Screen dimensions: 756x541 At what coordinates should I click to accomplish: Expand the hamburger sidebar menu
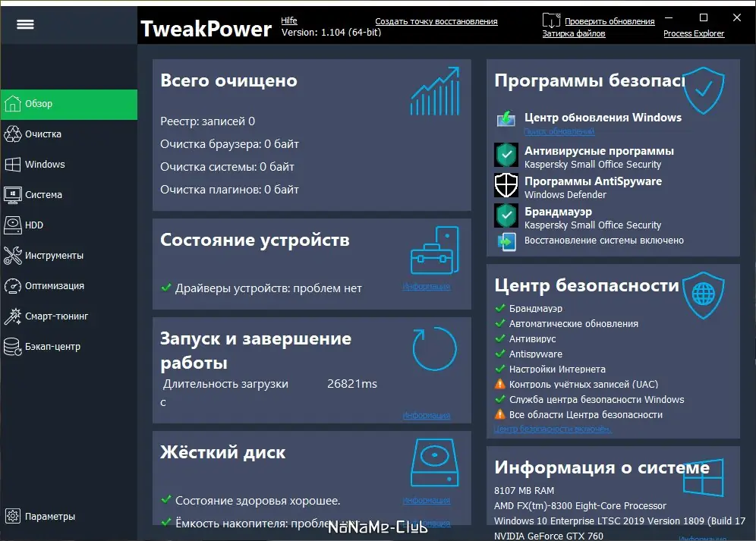click(x=25, y=24)
